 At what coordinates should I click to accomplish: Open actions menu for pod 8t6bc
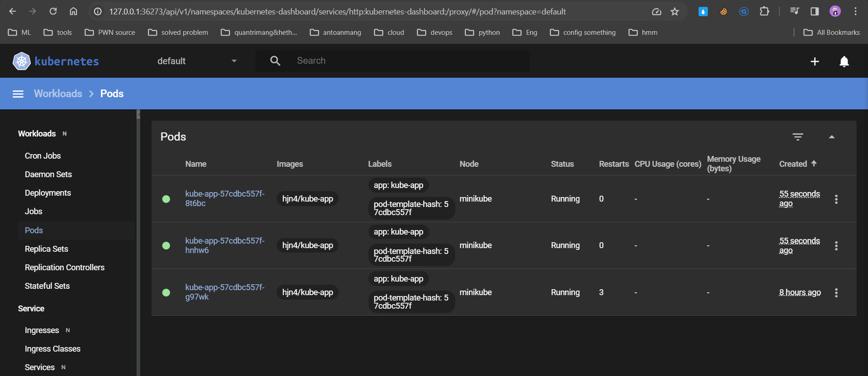pos(836,199)
